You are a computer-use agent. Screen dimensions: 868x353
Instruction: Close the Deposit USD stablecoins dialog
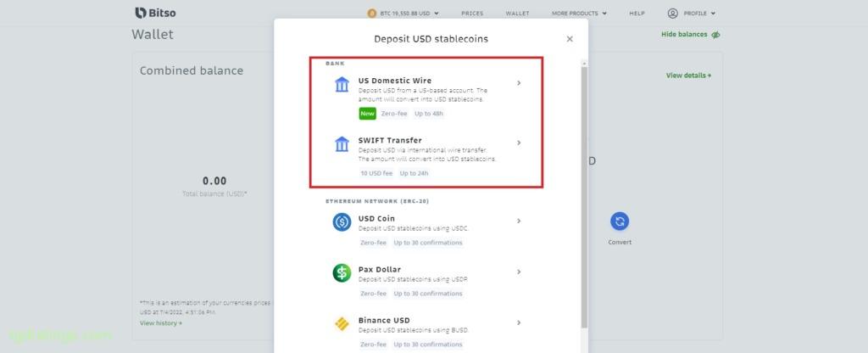coord(570,39)
